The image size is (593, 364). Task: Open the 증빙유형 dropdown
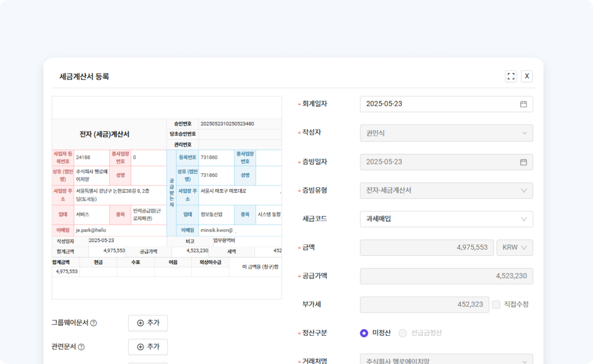click(446, 191)
